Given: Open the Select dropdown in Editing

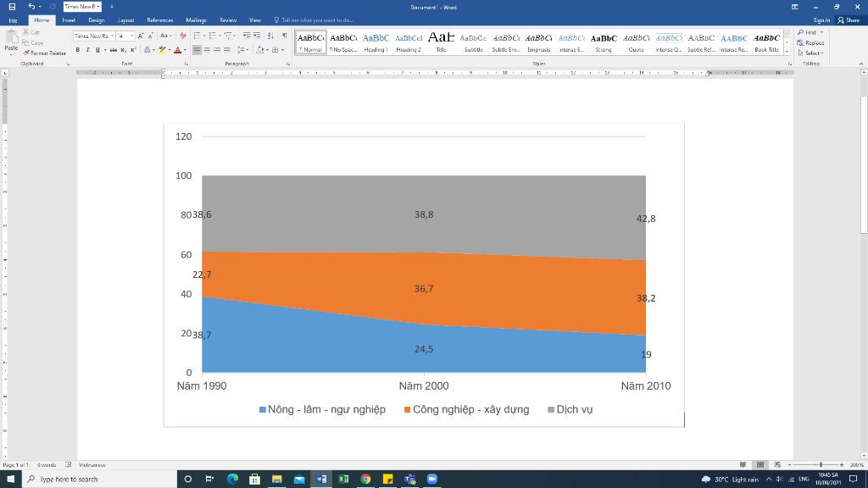Looking at the screenshot, I should 811,53.
